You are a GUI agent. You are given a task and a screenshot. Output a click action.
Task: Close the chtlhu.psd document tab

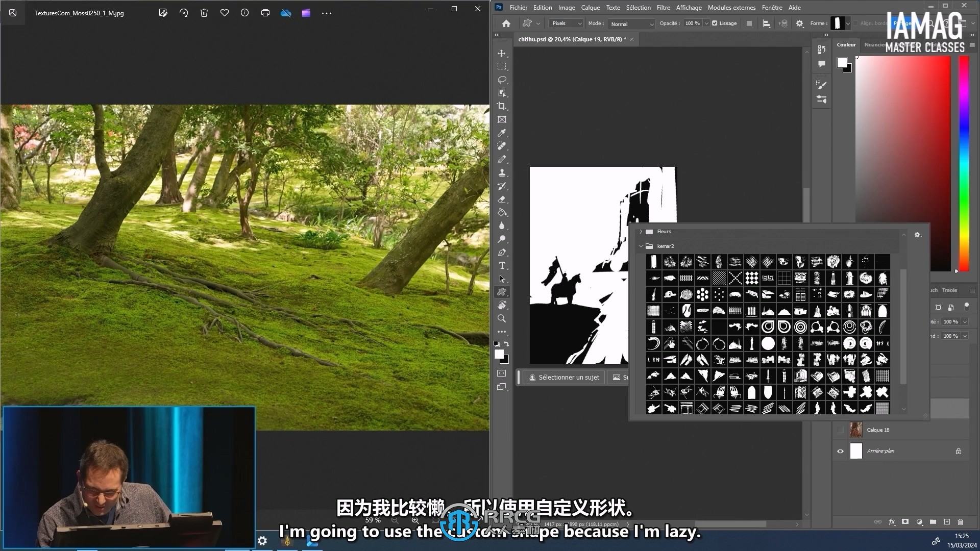point(631,39)
